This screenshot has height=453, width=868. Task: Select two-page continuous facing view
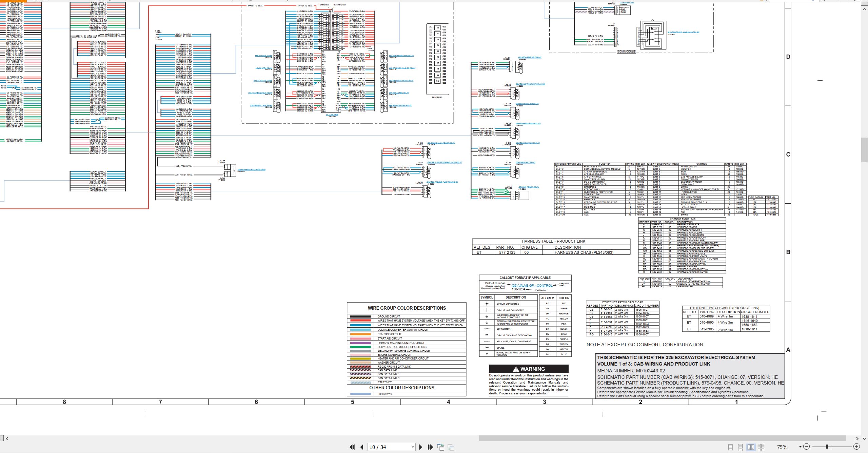[x=761, y=447]
